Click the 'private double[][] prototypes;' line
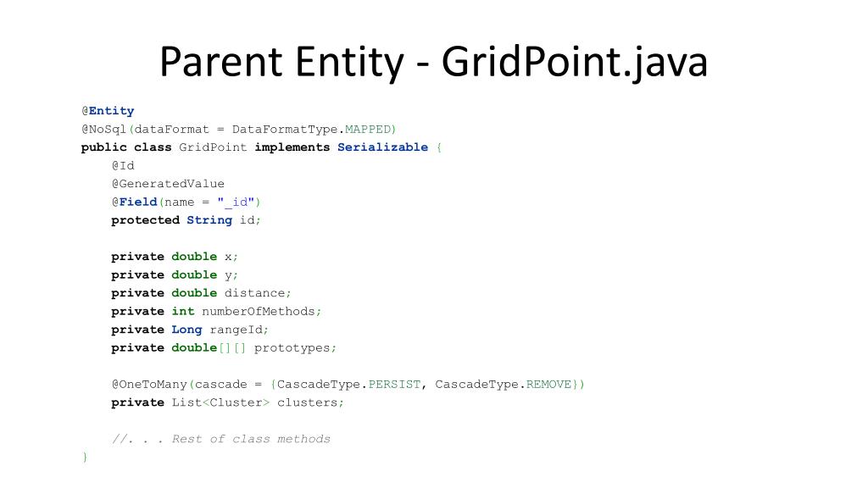 click(224, 348)
